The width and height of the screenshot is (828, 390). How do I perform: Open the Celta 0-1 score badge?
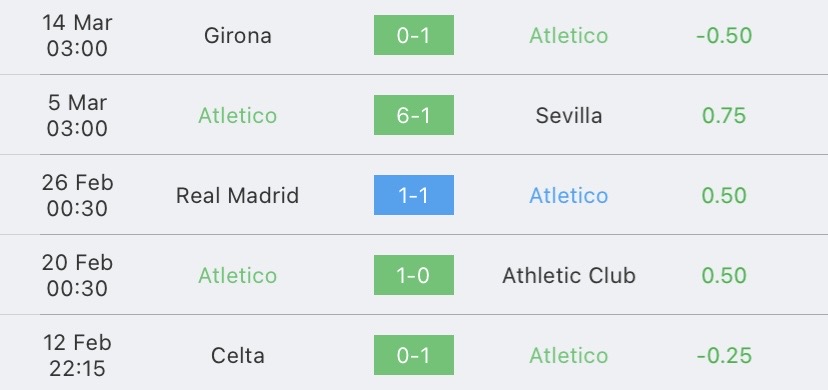coord(413,355)
